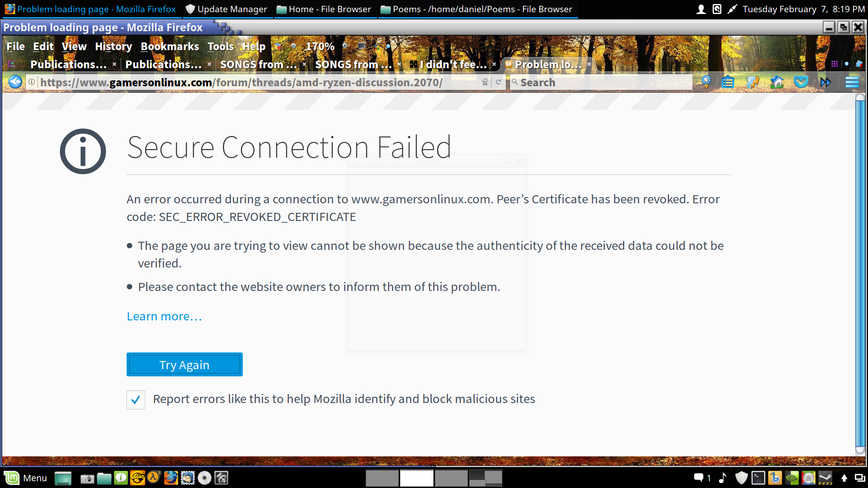Click the house Home toolbar icon
The width and height of the screenshot is (868, 488).
coord(777,82)
